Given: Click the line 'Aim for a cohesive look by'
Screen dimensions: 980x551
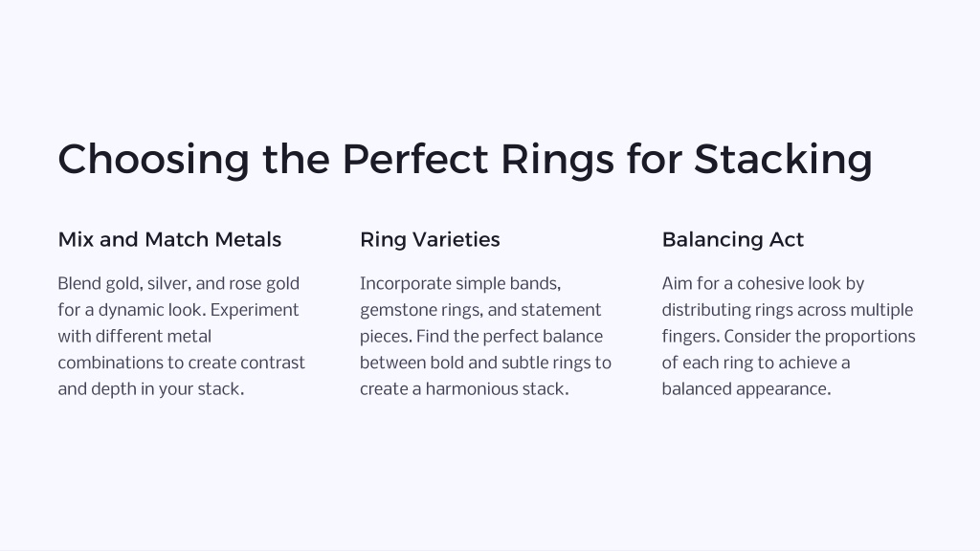Looking at the screenshot, I should (763, 284).
